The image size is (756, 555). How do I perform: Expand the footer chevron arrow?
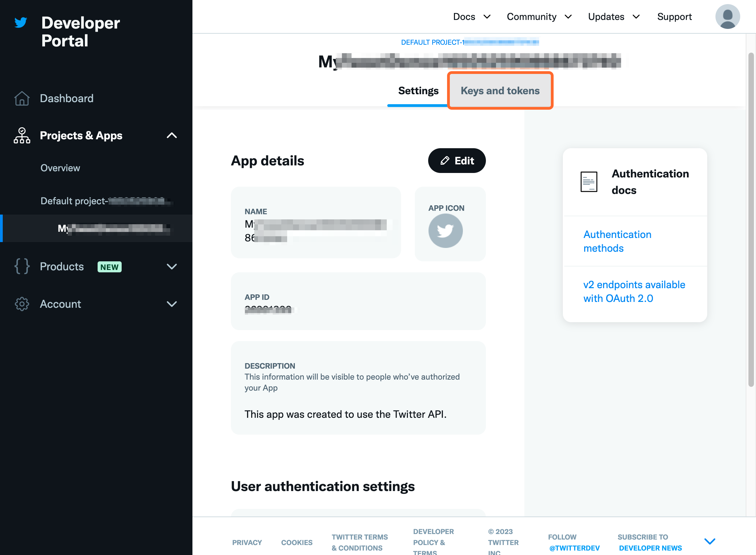pos(710,541)
